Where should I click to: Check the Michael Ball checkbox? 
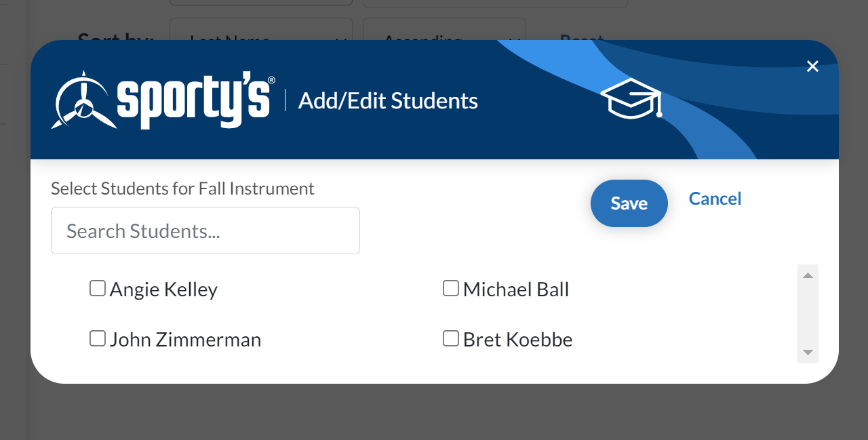pos(451,289)
